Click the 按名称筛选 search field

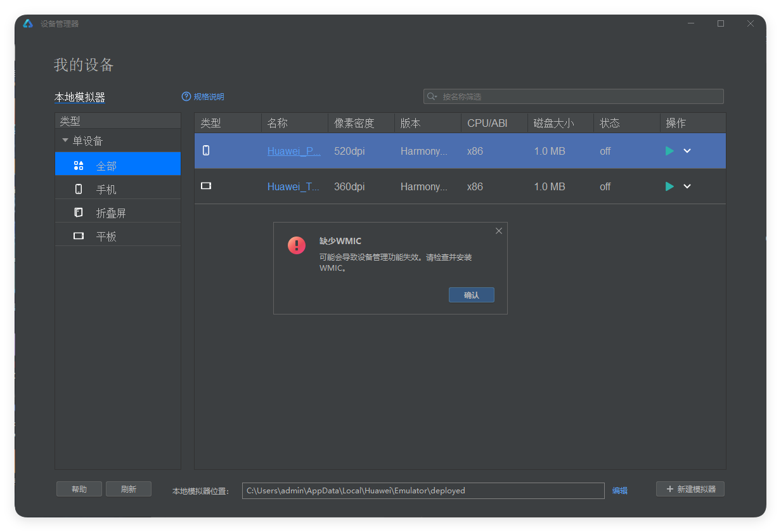pos(574,96)
